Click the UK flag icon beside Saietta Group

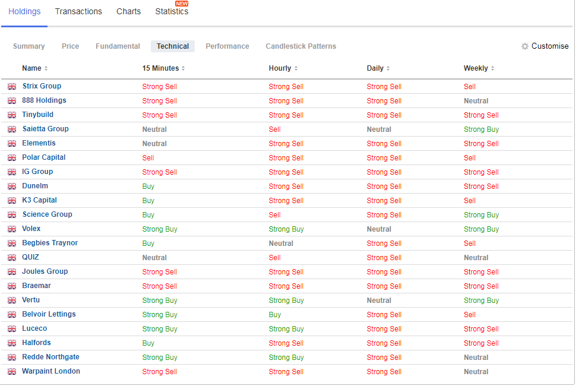(x=12, y=129)
